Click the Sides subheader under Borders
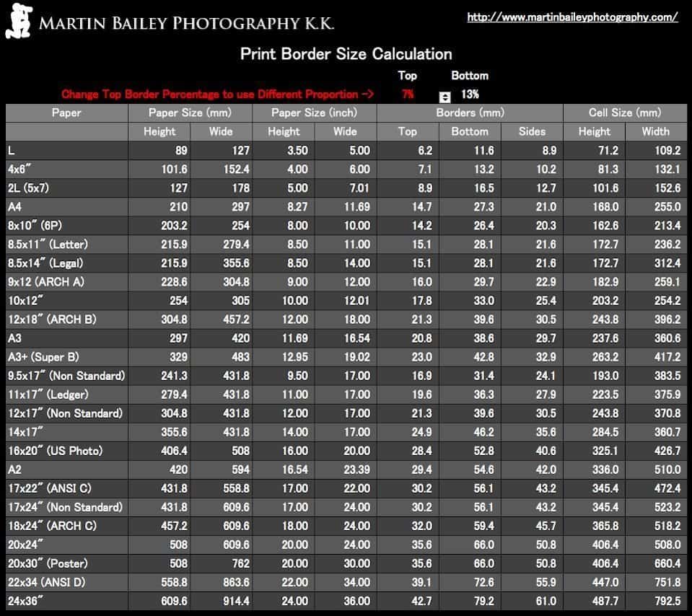Screen dimensions: 692x616 click(x=532, y=131)
